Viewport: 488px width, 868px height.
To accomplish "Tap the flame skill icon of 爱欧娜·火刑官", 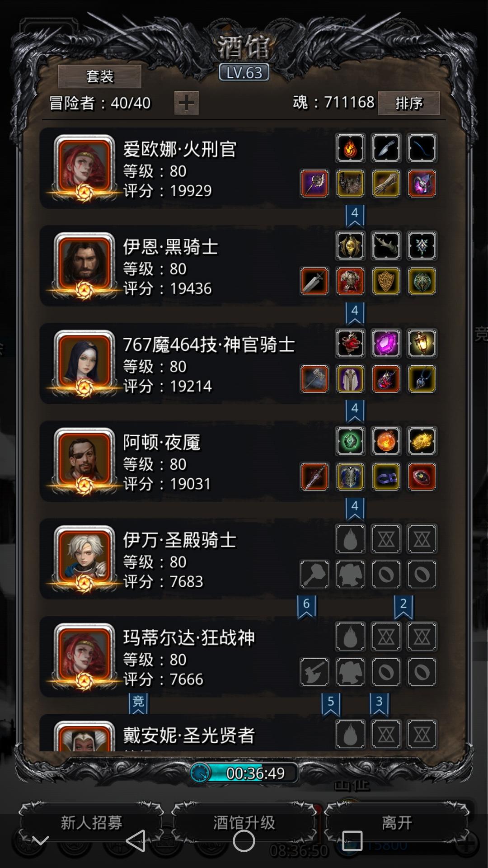I will (350, 148).
